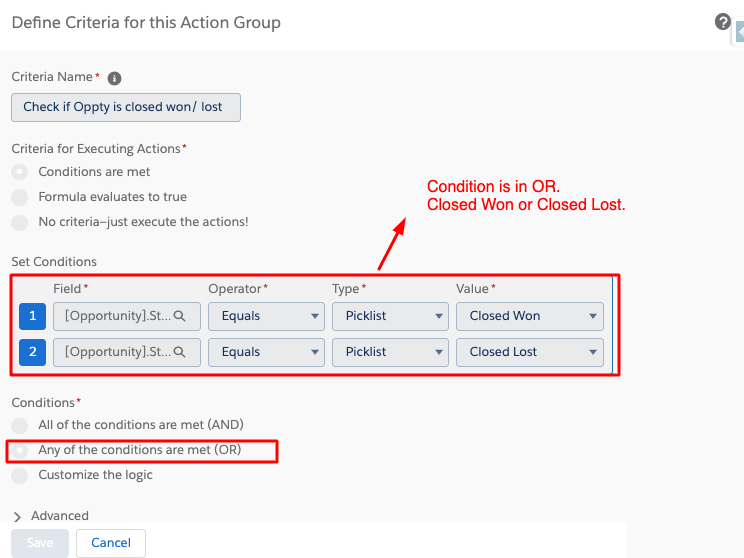Select Formula evaluates to true option
Screen dimensions: 744x558
pyautogui.click(x=20, y=197)
